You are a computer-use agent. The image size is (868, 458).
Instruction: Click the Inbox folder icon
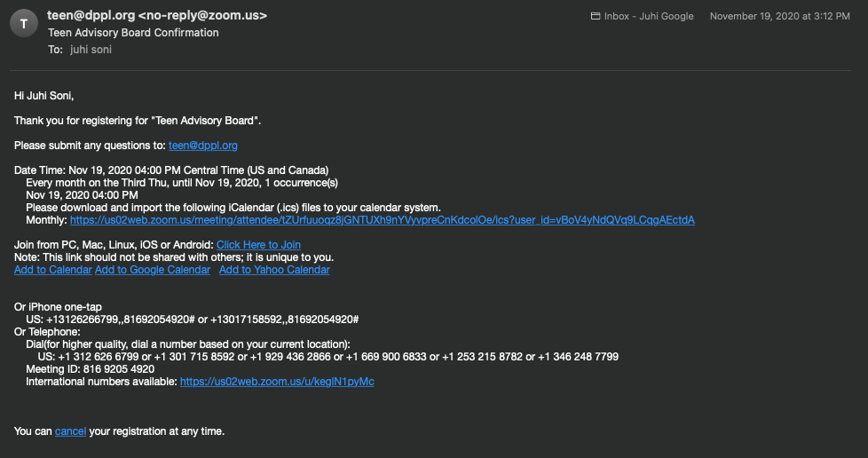tap(596, 16)
